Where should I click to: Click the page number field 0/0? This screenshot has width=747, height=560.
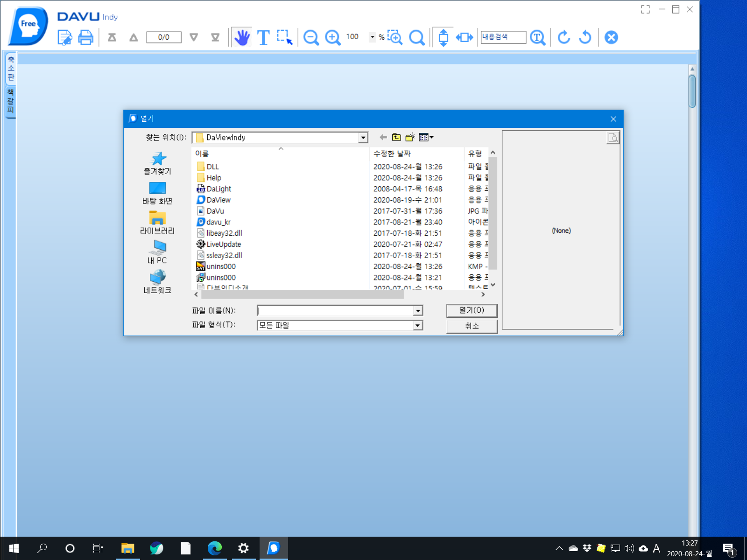point(164,37)
